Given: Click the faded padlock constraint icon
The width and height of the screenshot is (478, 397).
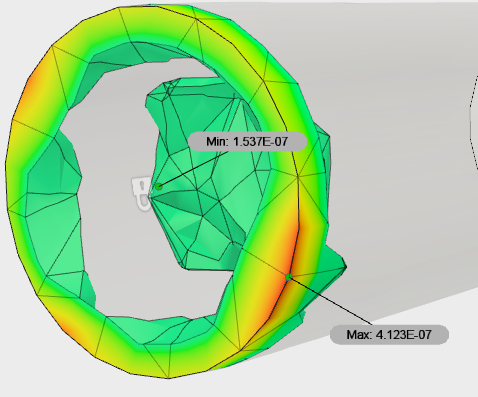Looking at the screenshot, I should (142, 194).
